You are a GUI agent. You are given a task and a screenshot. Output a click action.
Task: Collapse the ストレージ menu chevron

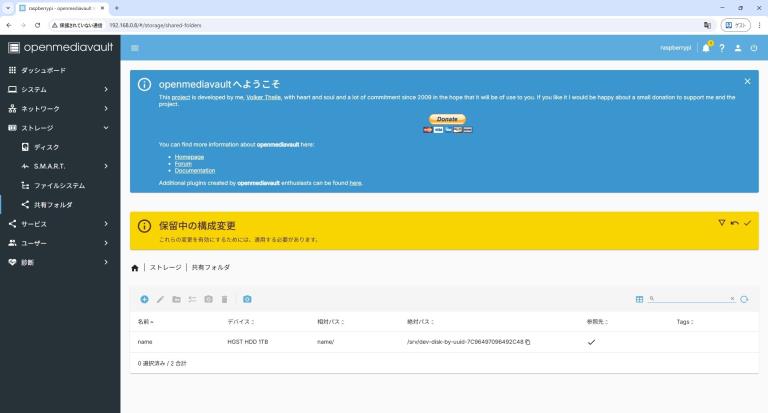(106, 128)
